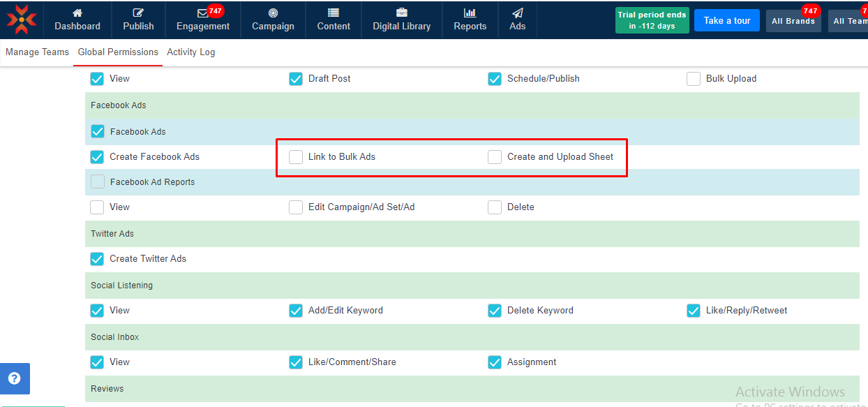Check the Bulk Upload checkbox

(x=694, y=79)
